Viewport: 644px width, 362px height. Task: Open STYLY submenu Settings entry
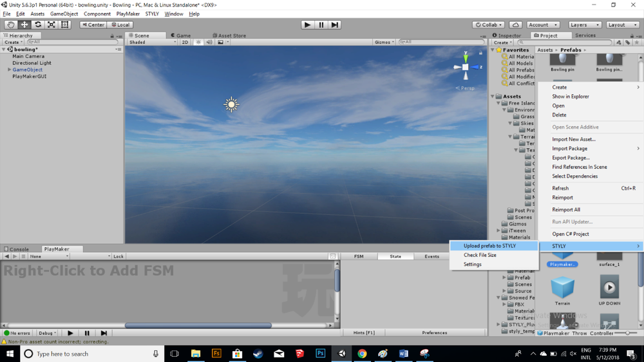[x=494, y=264]
